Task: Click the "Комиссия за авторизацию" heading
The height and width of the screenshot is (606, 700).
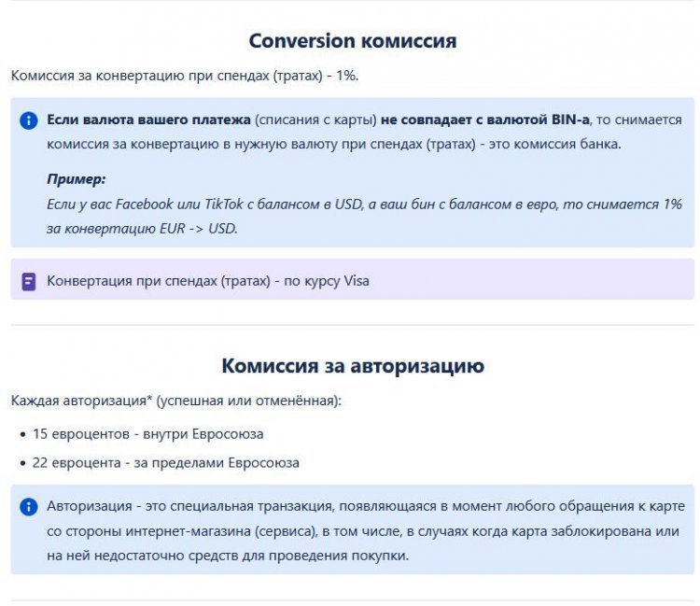Action: coord(352,366)
